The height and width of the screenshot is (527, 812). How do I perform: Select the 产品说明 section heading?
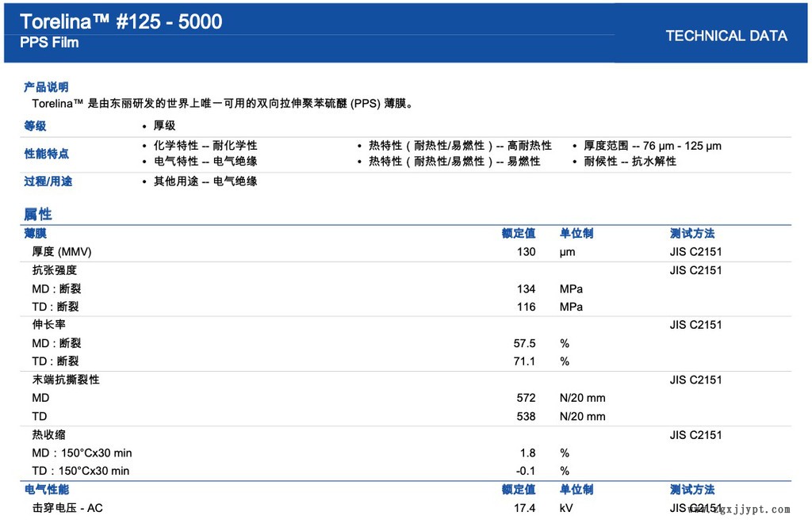pyautogui.click(x=46, y=87)
